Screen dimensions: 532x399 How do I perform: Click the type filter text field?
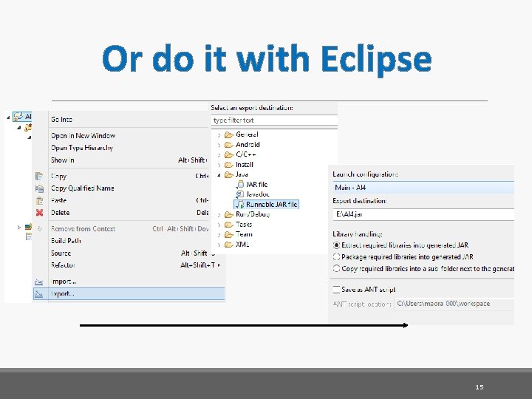click(x=274, y=120)
